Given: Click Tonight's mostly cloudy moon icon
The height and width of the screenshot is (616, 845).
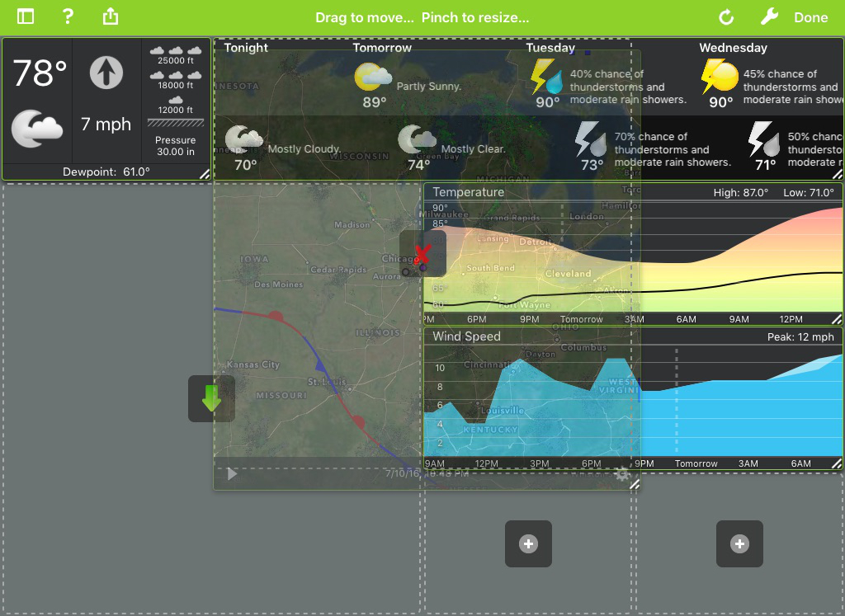Looking at the screenshot, I should coord(243,140).
